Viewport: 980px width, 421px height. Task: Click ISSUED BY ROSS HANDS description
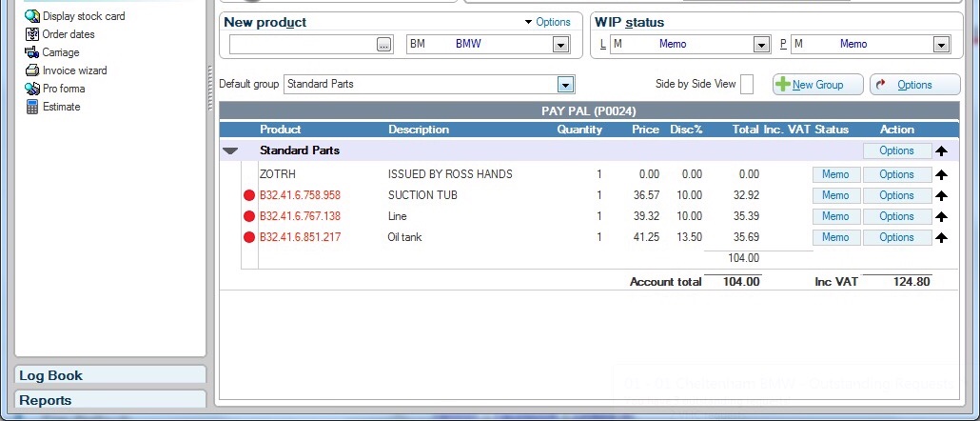point(450,174)
